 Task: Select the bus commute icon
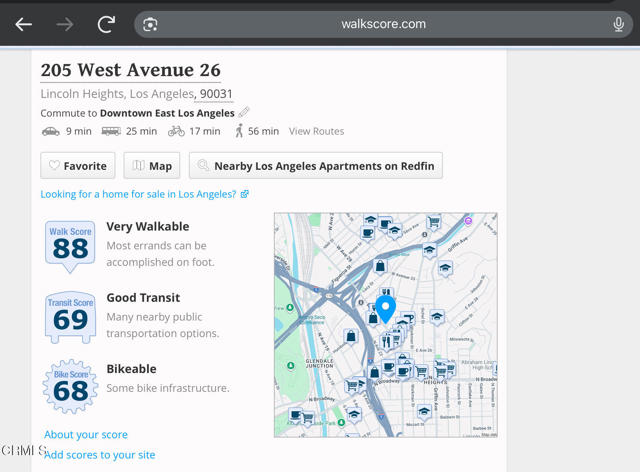point(111,131)
